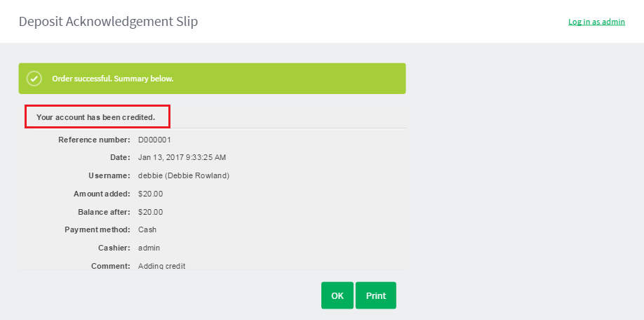
Task: Select the Order successful banner message
Action: [113, 79]
